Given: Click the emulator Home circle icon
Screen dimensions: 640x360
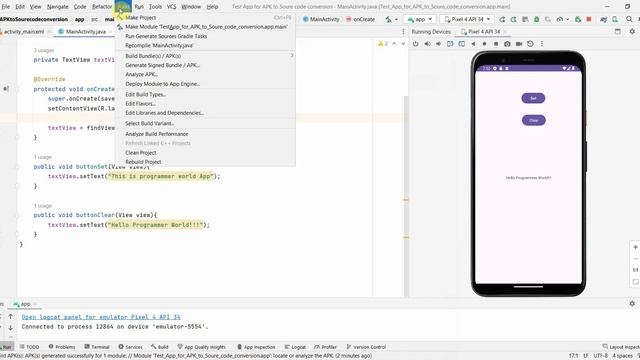Looking at the screenshot, I should tap(484, 44).
